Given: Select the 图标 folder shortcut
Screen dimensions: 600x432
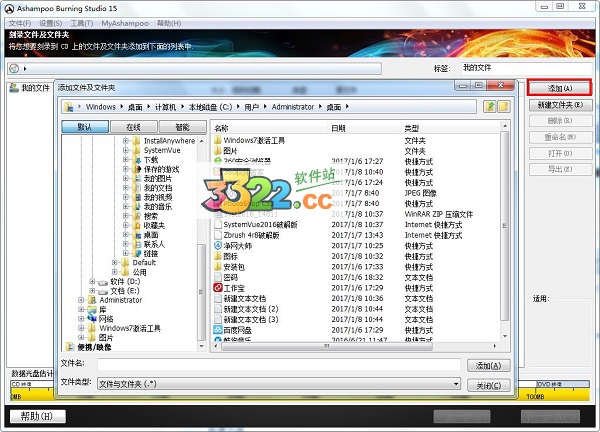Looking at the screenshot, I should [226, 256].
